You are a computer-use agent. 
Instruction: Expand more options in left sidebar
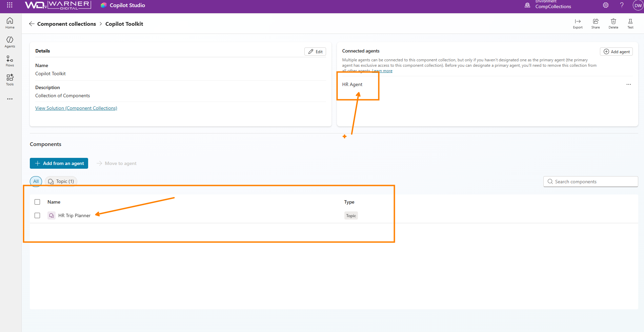click(10, 99)
